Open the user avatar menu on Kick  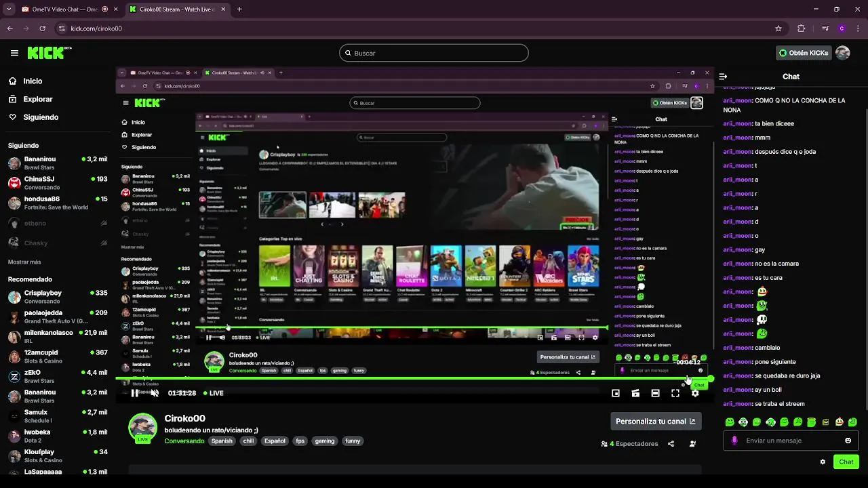(x=843, y=53)
